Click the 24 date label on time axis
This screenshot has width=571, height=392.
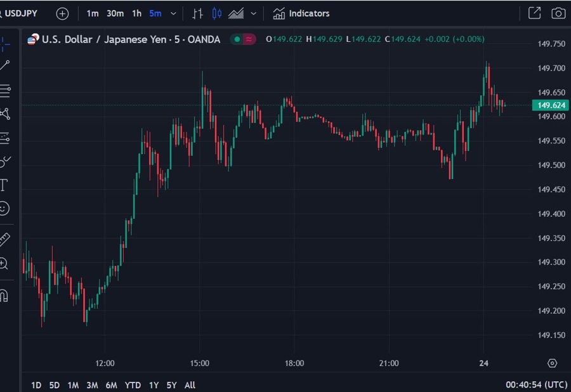pos(483,363)
